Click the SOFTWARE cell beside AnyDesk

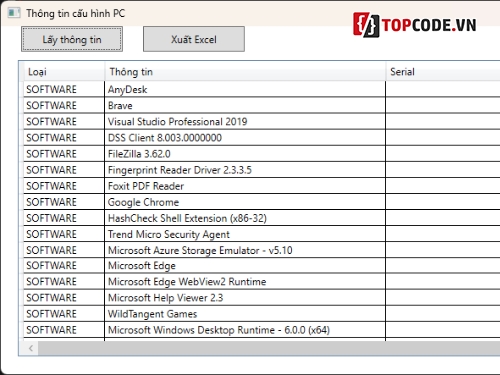(x=64, y=89)
